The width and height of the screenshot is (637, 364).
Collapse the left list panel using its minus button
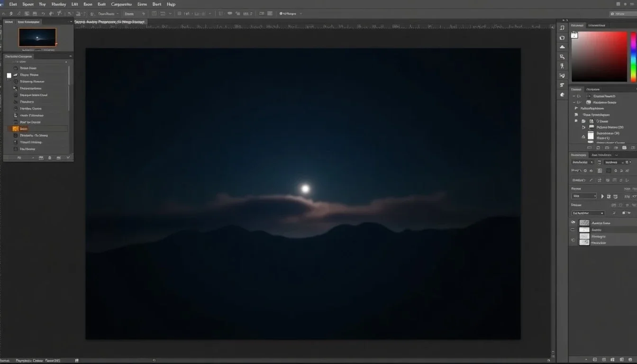pos(71,56)
